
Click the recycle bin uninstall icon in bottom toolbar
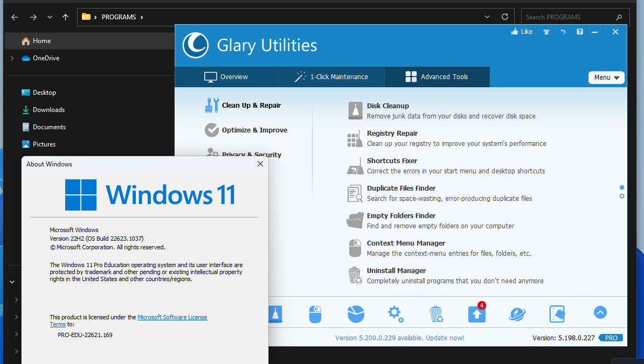[x=436, y=314]
